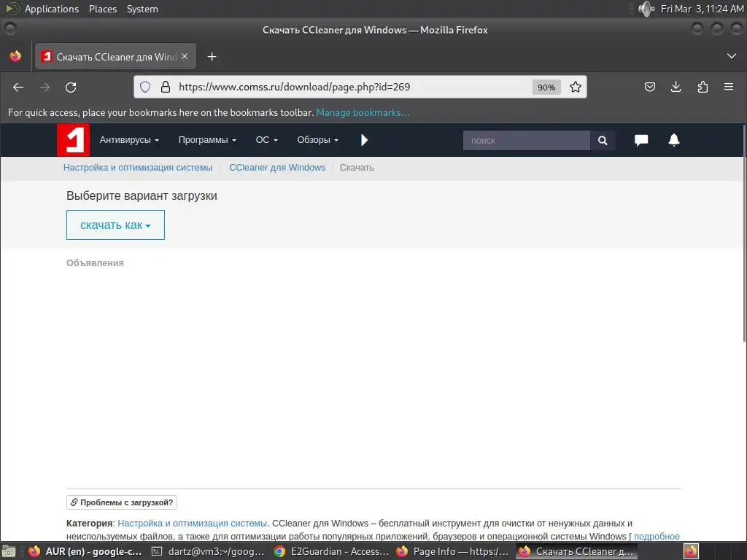This screenshot has height=560, width=747.
Task: Switch to E2Guardian Chrome taskbar window
Action: tap(332, 551)
